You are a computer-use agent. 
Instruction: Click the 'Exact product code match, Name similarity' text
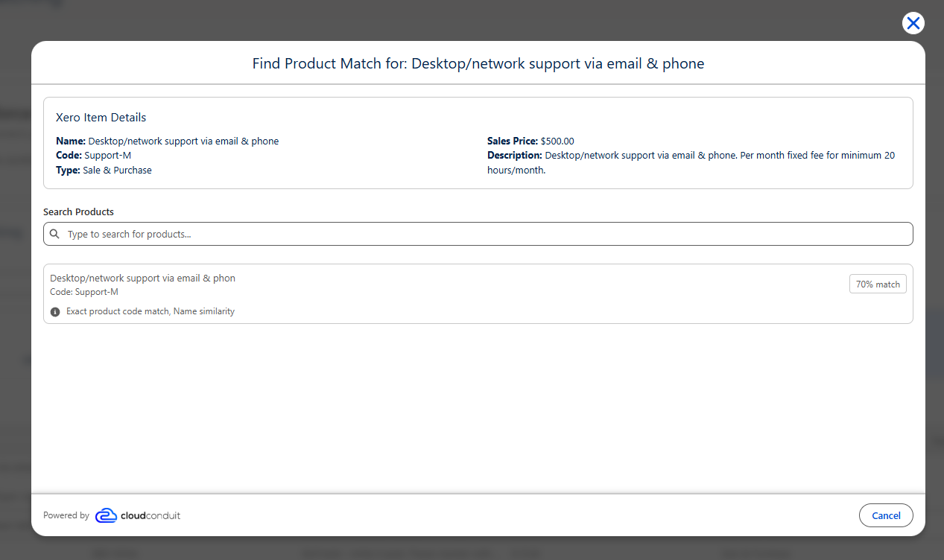pos(151,312)
